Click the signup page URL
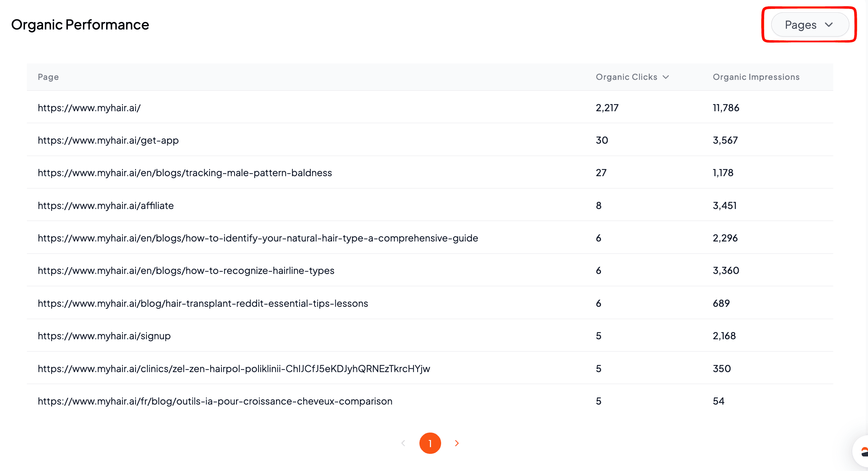This screenshot has height=471, width=868. tap(104, 336)
